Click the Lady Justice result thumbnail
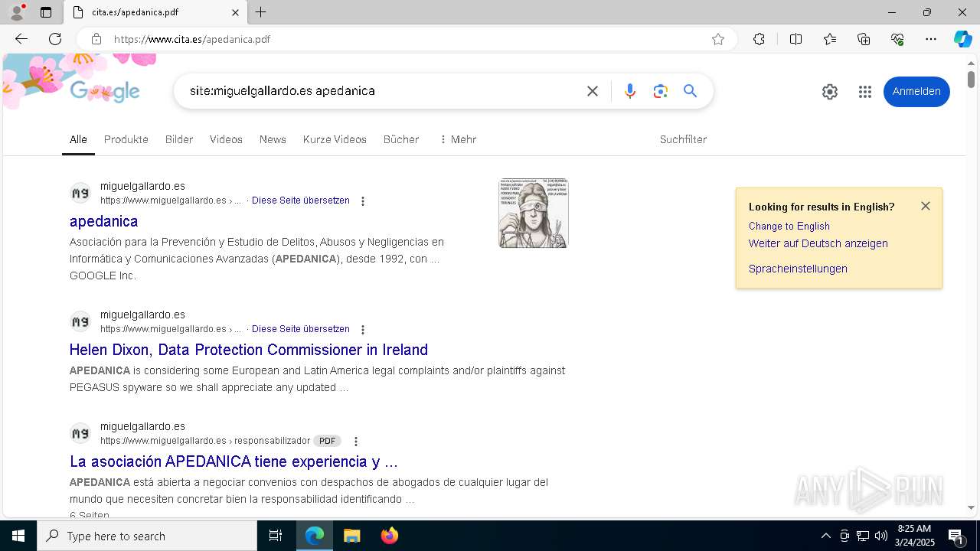Screen dimensions: 980x551 [x=534, y=213]
